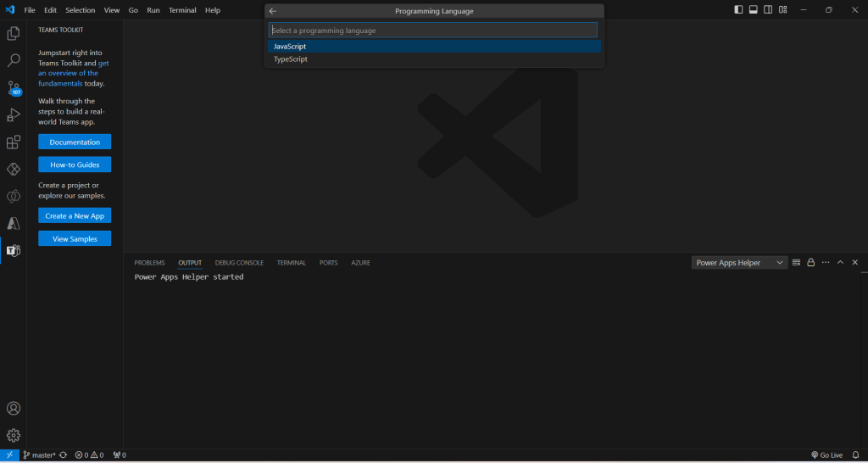The width and height of the screenshot is (868, 463).
Task: Switch to the Debug Console tab
Action: click(x=239, y=263)
